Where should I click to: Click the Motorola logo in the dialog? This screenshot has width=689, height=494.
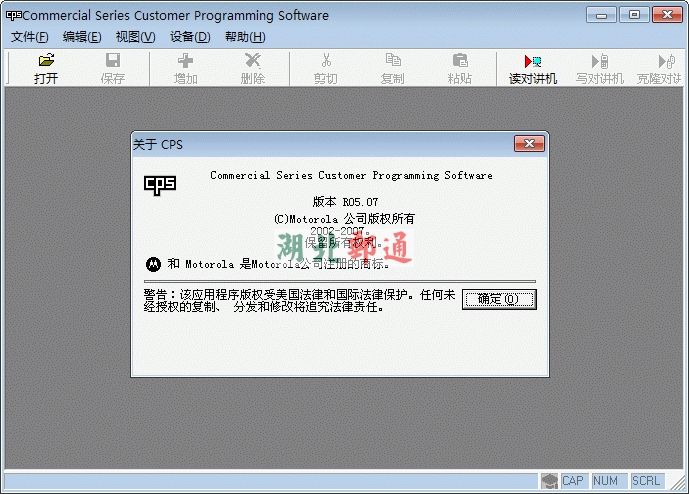153,265
